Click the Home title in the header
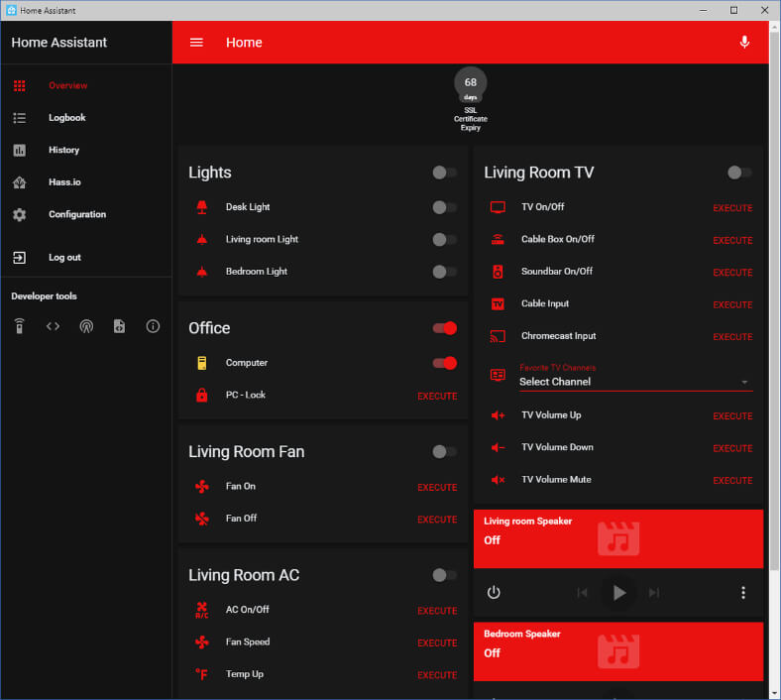 tap(244, 43)
